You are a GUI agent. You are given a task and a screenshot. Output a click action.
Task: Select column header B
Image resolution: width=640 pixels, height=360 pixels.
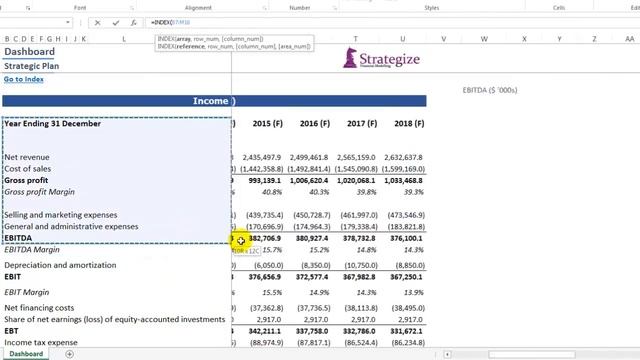(x=7, y=39)
